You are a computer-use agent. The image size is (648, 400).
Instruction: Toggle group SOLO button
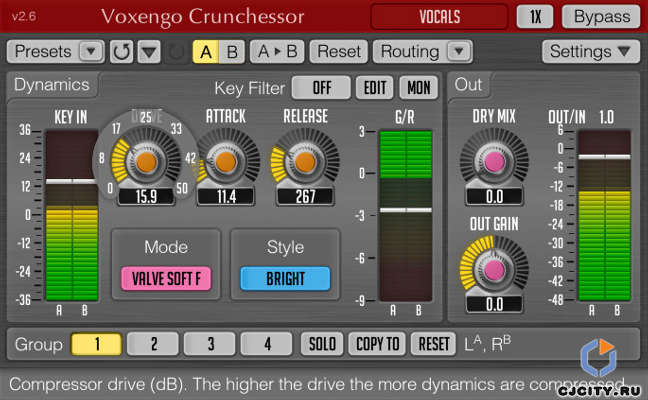[322, 344]
